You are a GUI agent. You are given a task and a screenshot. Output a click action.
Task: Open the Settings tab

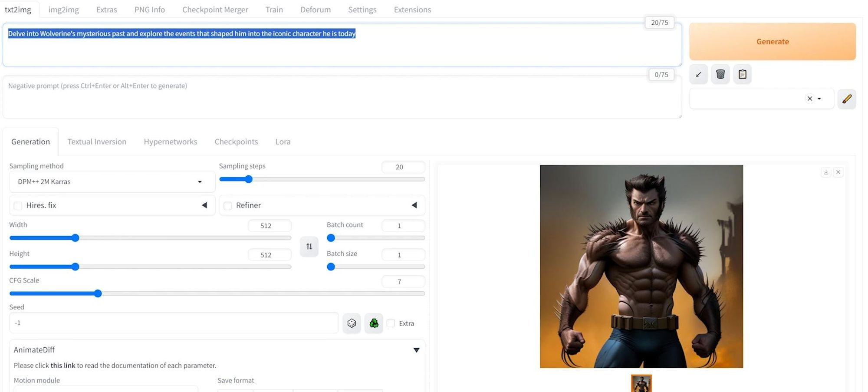[x=362, y=10]
